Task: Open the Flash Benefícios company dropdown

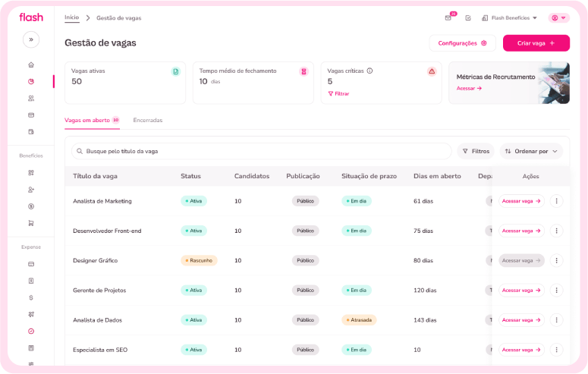Action: [x=509, y=17]
